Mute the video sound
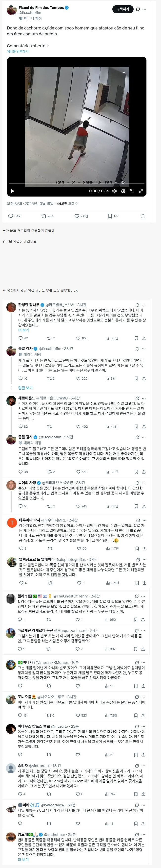This screenshot has width=161, height=868. 114,191
